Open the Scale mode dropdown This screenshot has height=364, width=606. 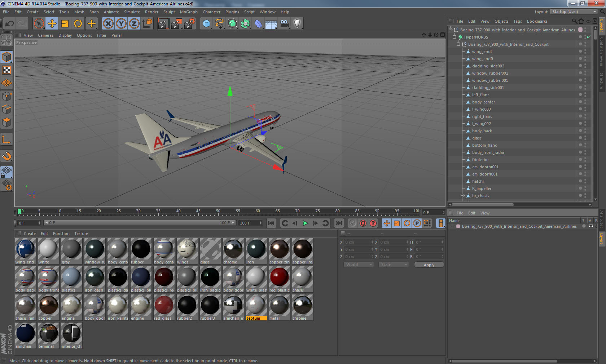click(393, 265)
